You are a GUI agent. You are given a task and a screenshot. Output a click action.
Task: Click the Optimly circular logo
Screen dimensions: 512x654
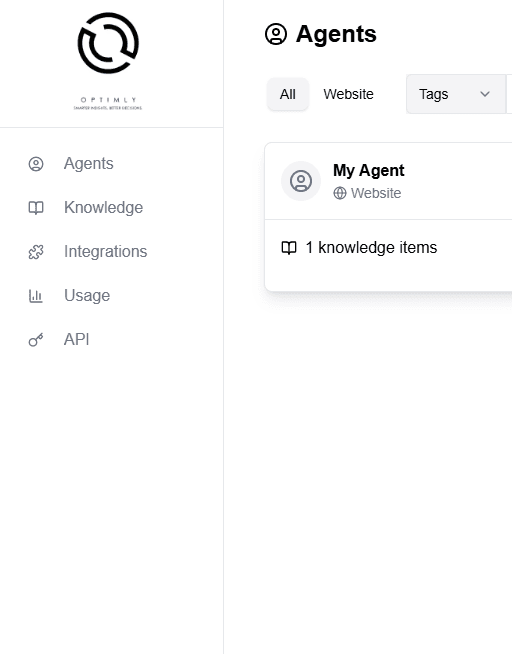tap(108, 43)
